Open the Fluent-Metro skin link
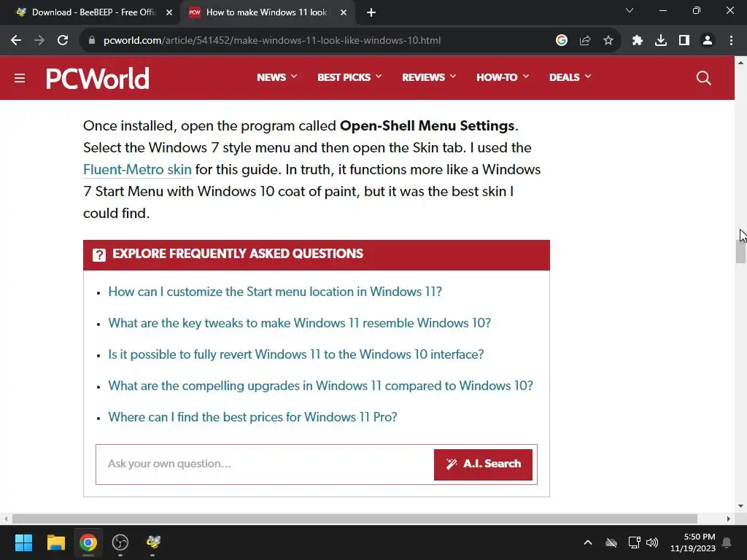The height and width of the screenshot is (560, 747). coord(137,169)
